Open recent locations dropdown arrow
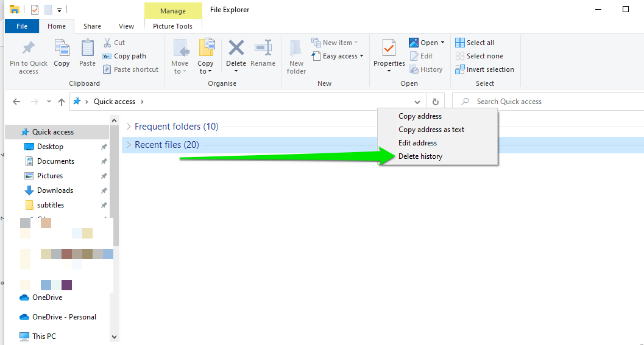This screenshot has height=345, width=644. (49, 102)
